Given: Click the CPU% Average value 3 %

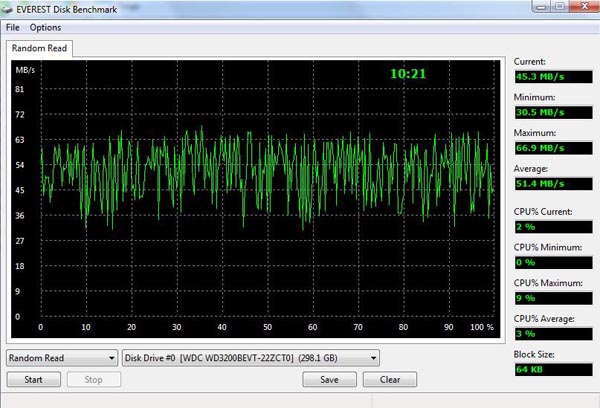Looking at the screenshot, I should pos(554,334).
